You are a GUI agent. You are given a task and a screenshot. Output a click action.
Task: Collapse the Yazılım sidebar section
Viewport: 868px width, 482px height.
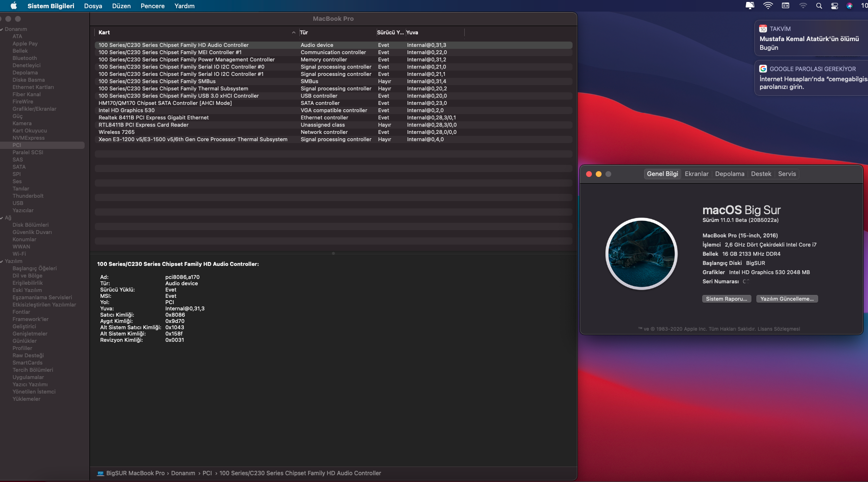(2, 262)
